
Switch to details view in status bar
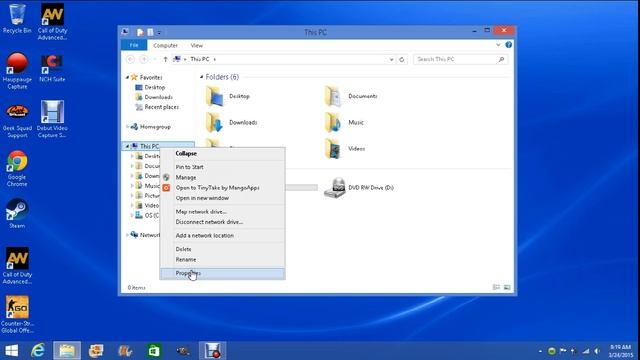tap(496, 287)
